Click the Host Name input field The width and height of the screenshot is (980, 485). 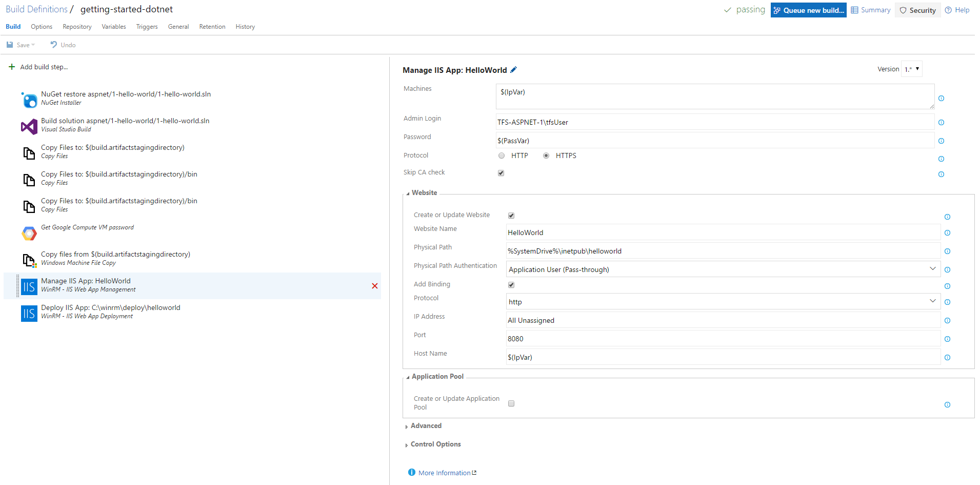[x=723, y=357]
